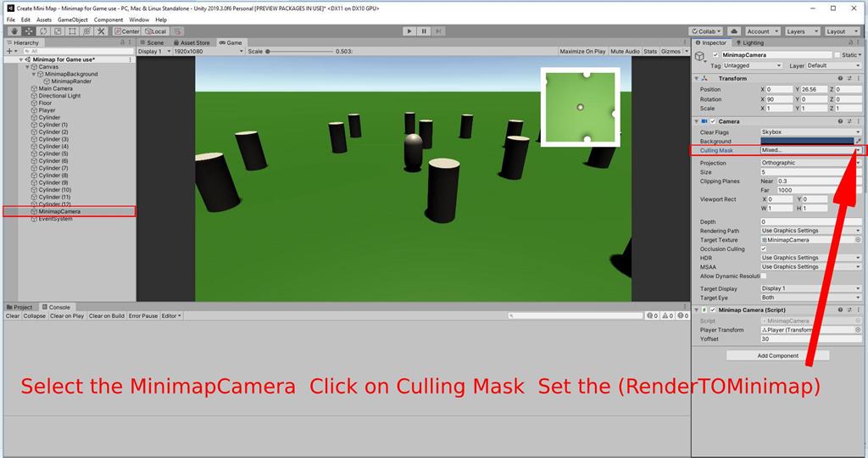Open the Rendering Path dropdown
The width and height of the screenshot is (868, 458).
click(811, 231)
